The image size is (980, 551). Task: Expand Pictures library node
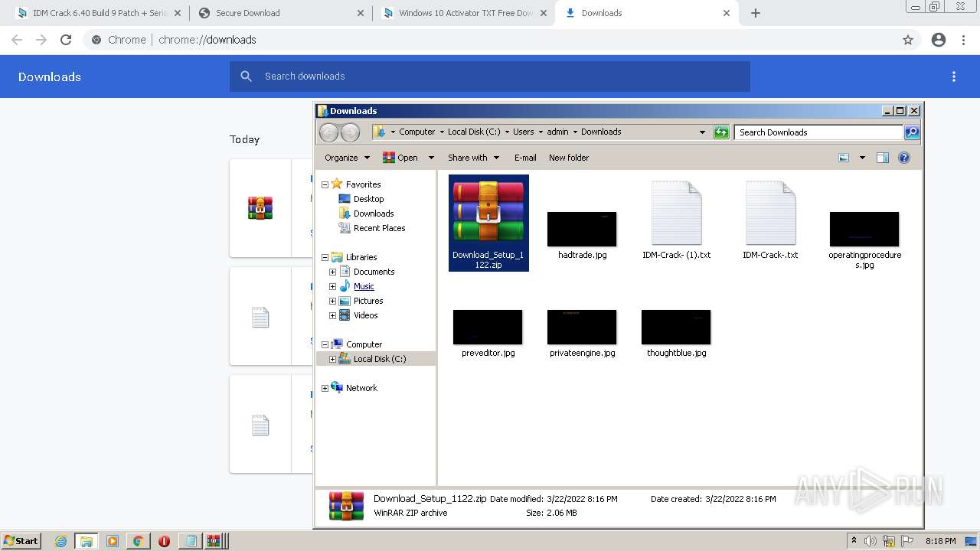(x=332, y=301)
